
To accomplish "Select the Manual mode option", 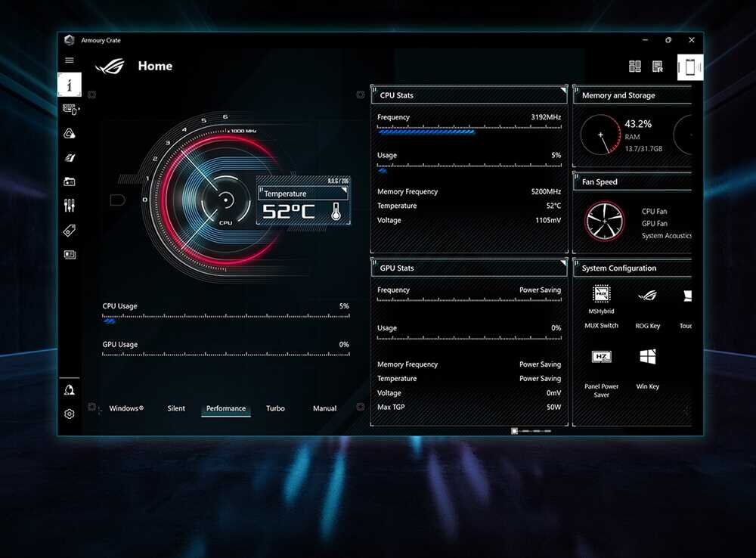I will 324,408.
